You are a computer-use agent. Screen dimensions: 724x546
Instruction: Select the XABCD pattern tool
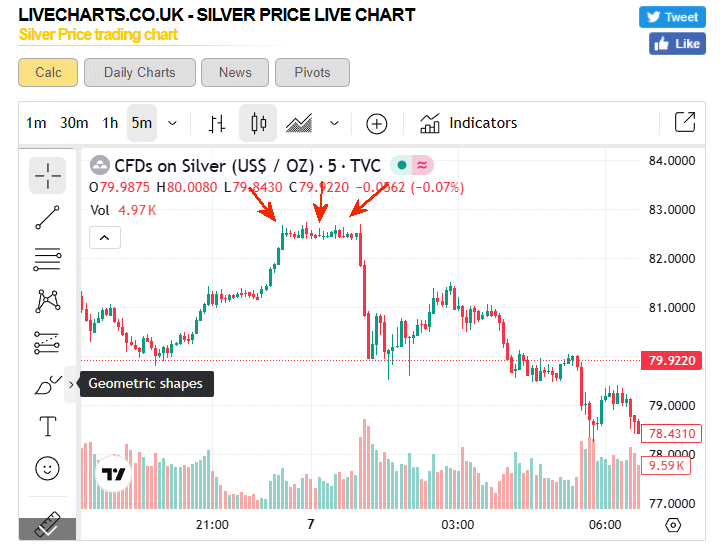48,300
